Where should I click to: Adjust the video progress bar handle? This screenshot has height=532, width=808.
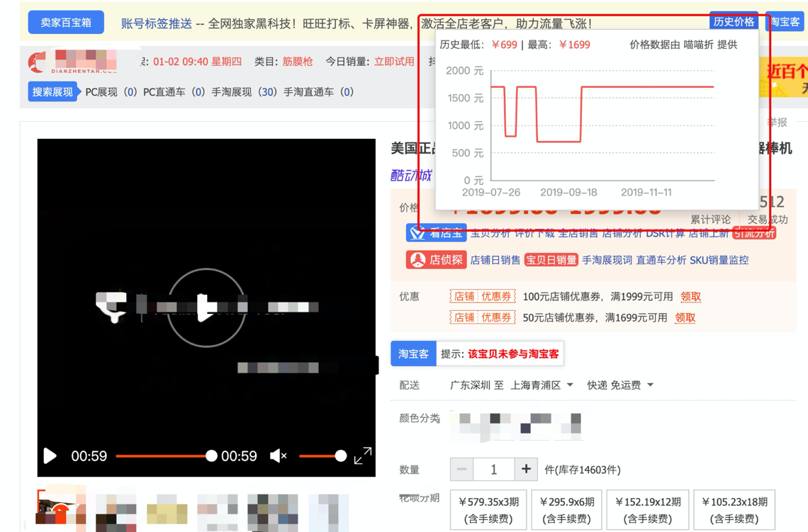pos(211,455)
